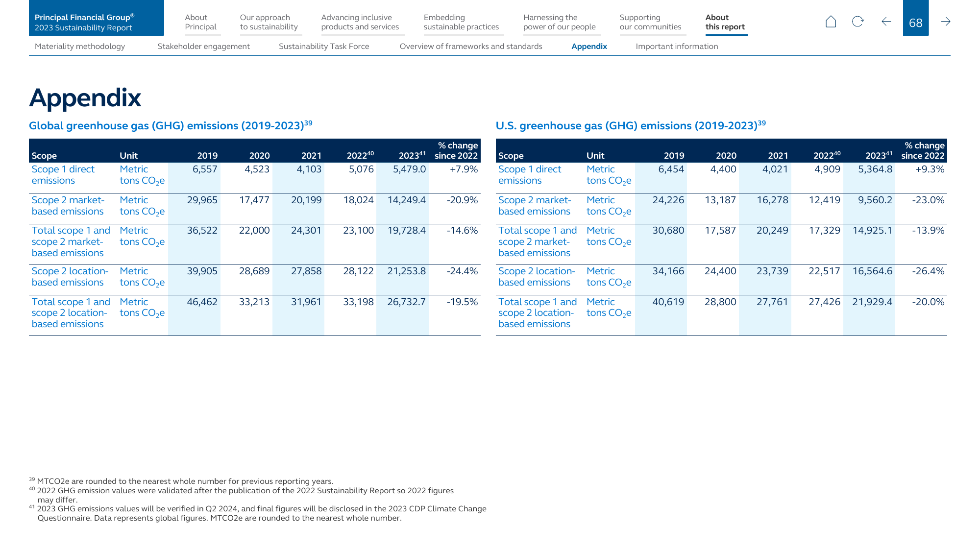Open Embedding sustainable practices section
The width and height of the screenshot is (980, 551).
(x=461, y=22)
